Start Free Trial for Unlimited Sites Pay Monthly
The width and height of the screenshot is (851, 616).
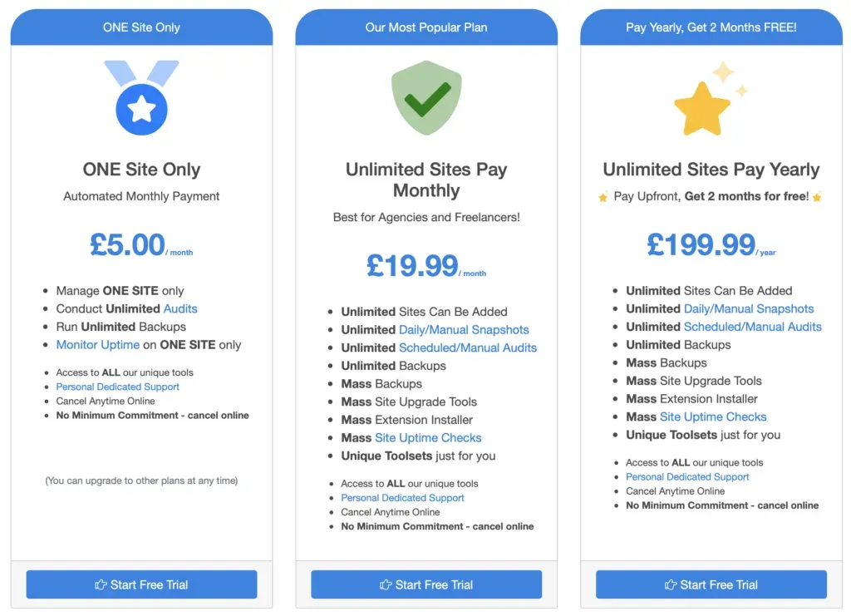[425, 584]
